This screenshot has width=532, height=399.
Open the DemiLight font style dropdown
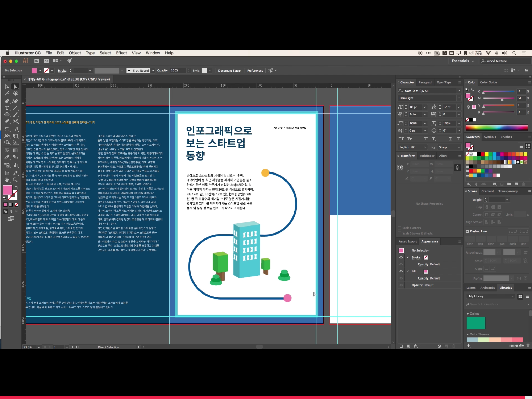tap(458, 98)
